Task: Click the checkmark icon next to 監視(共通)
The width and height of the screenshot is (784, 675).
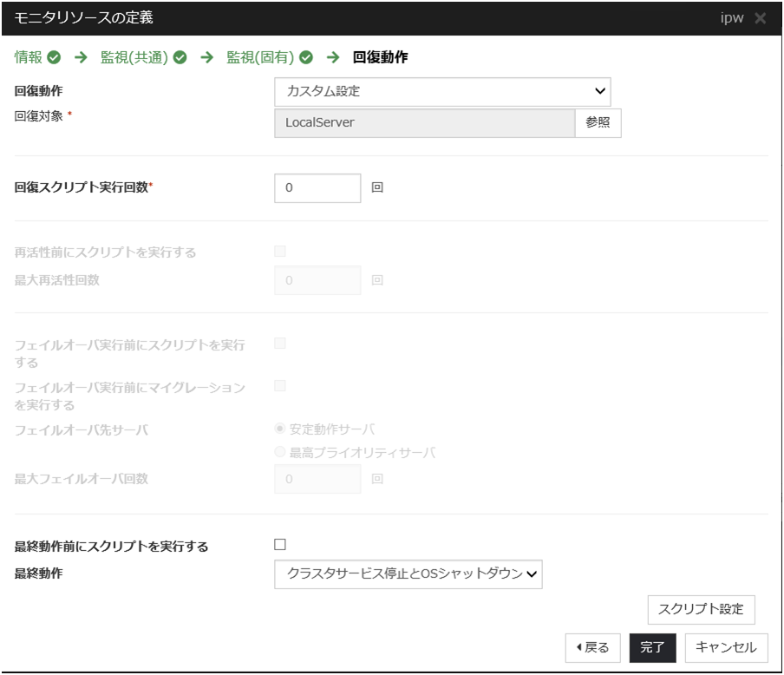Action: point(180,58)
